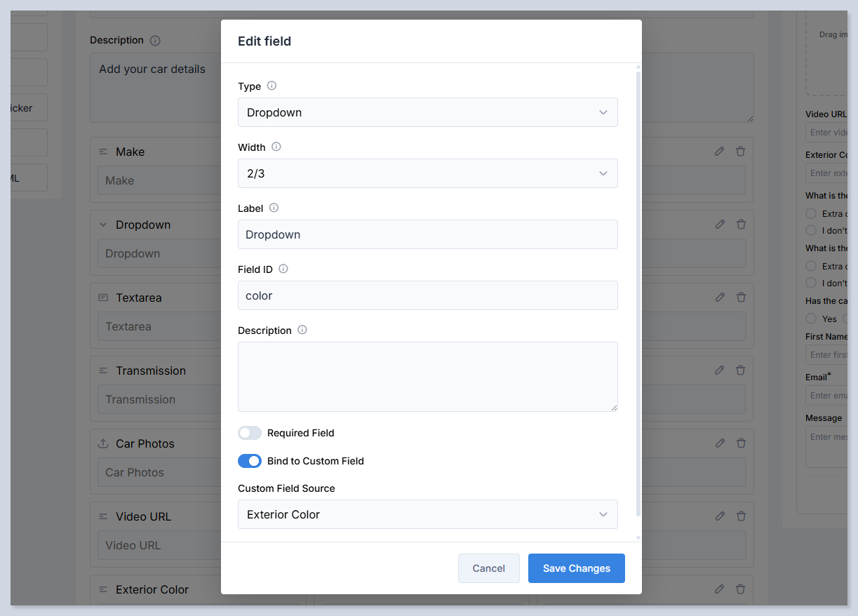Image resolution: width=858 pixels, height=616 pixels.
Task: Click the edit pencil for Car Photos row
Action: click(x=719, y=443)
